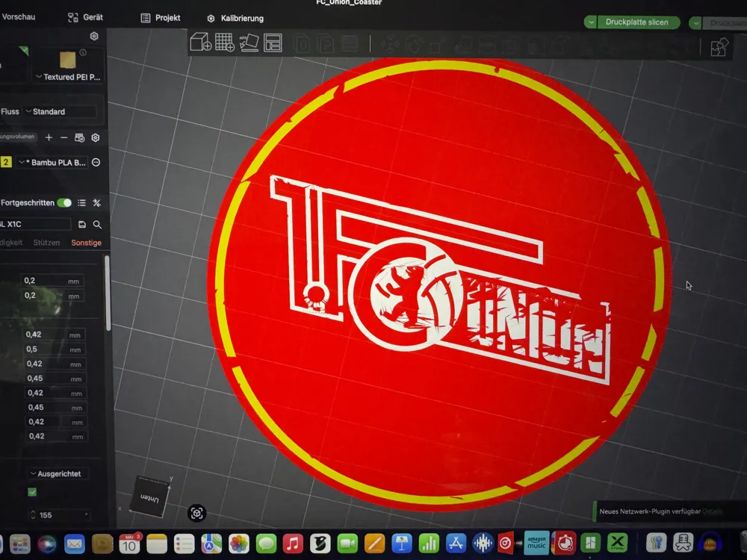Switch to the Gerät tab
Screen dimensions: 747x560
[85, 18]
